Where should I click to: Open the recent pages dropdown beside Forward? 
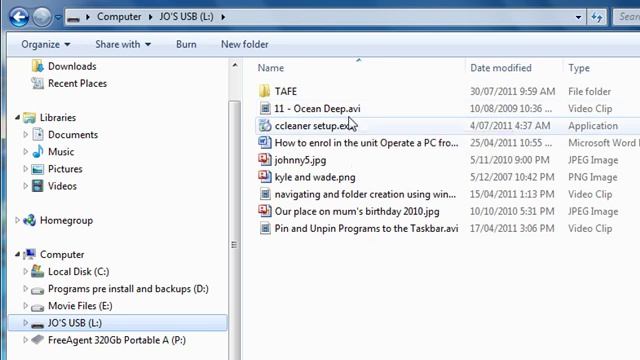click(x=58, y=18)
